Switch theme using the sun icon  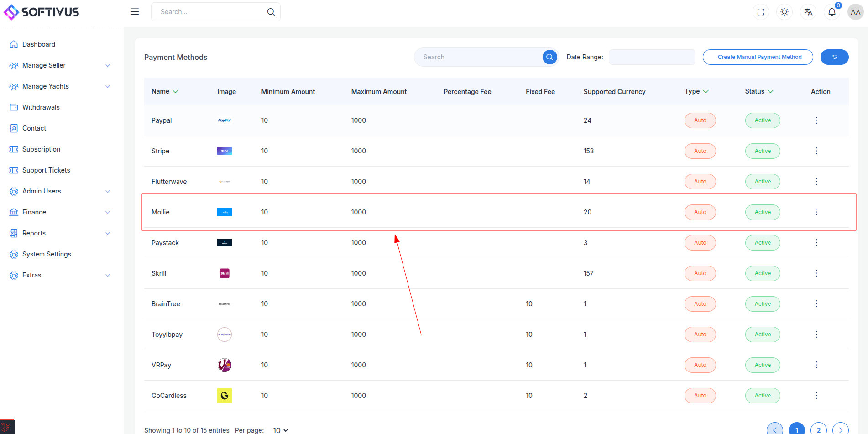[x=784, y=12]
